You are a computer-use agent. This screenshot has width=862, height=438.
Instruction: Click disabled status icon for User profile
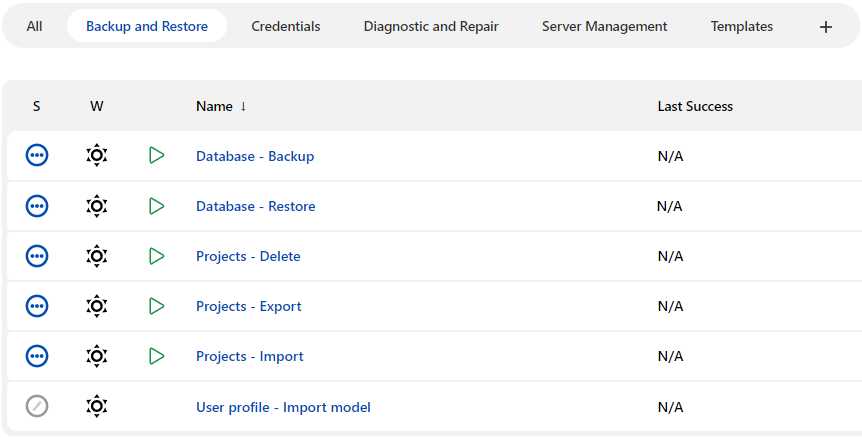(37, 406)
